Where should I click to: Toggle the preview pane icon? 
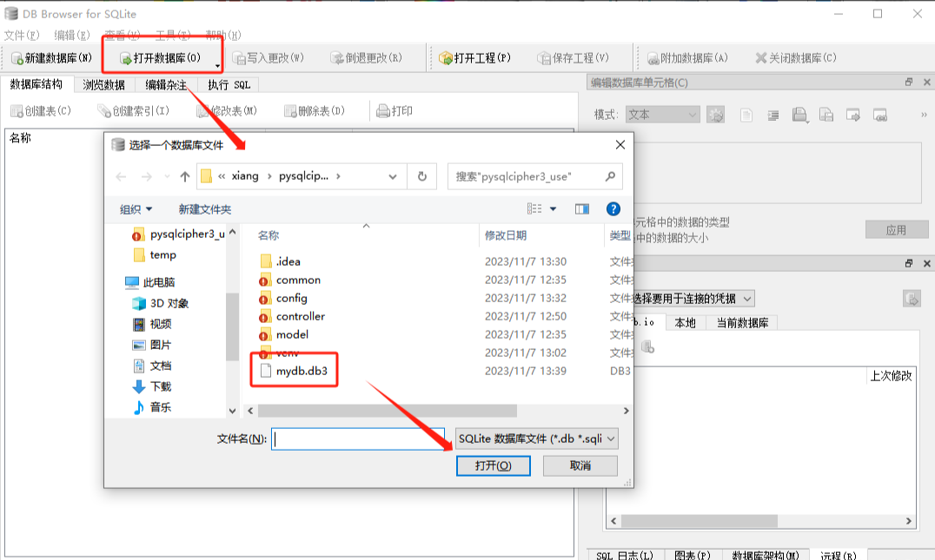[582, 208]
